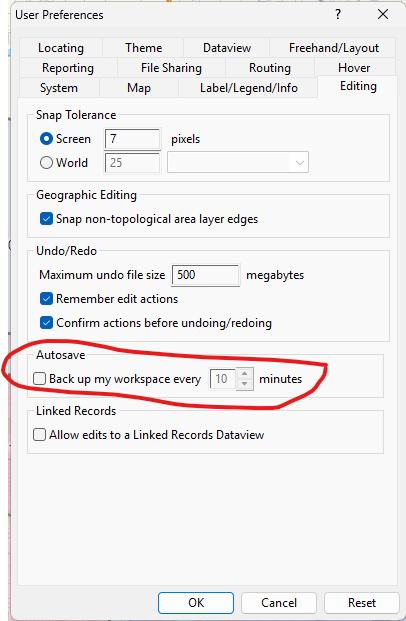Click the autosave minutes value field
Screen dimensions: 406x621
tap(222, 379)
